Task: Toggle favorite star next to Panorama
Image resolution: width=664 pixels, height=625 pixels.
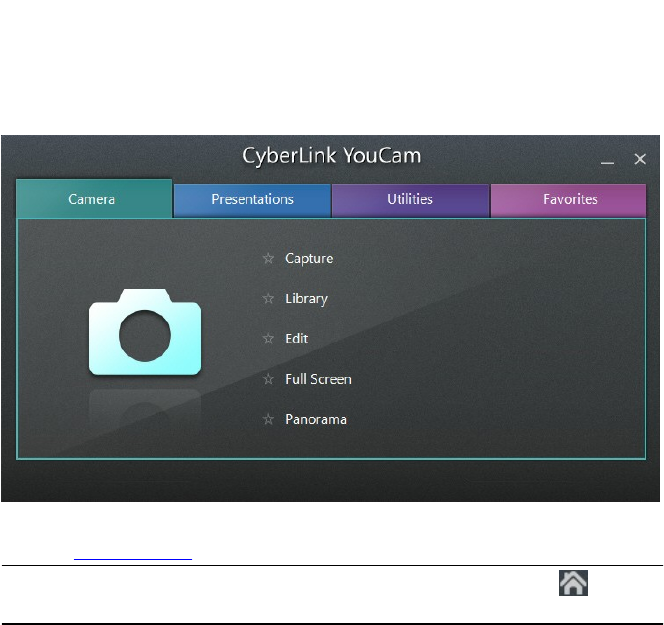Action: [268, 419]
